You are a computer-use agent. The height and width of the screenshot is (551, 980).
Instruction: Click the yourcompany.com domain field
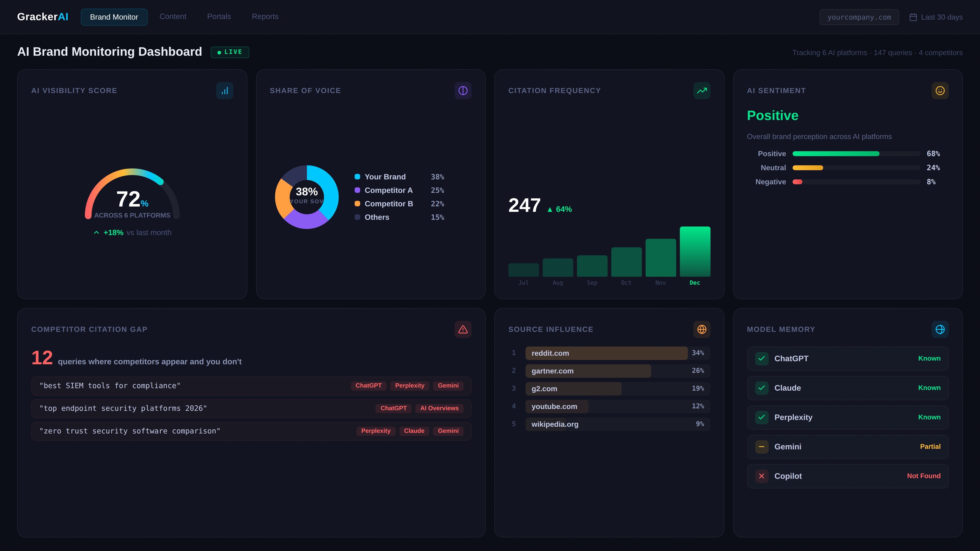pyautogui.click(x=859, y=17)
